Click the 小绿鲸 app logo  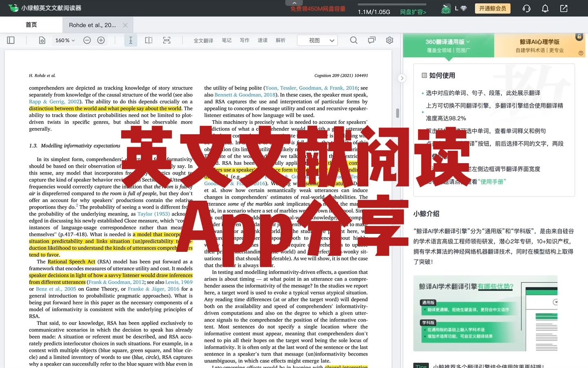tap(13, 8)
